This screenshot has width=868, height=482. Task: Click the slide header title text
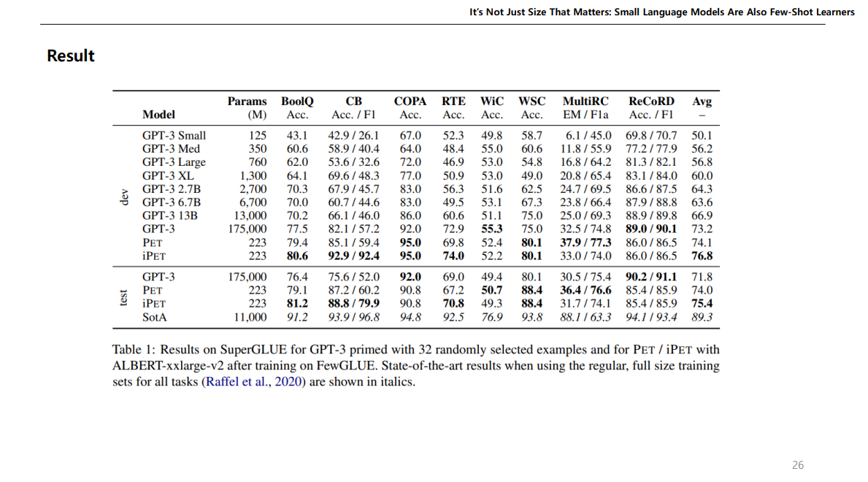point(661,12)
